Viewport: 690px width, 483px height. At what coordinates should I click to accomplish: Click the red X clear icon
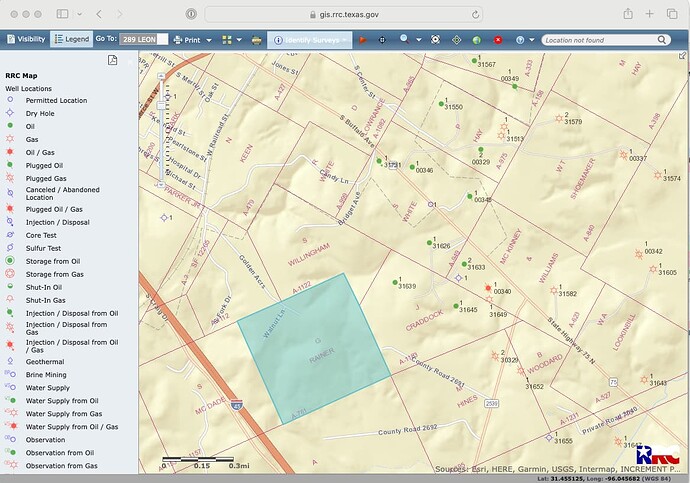click(x=498, y=40)
